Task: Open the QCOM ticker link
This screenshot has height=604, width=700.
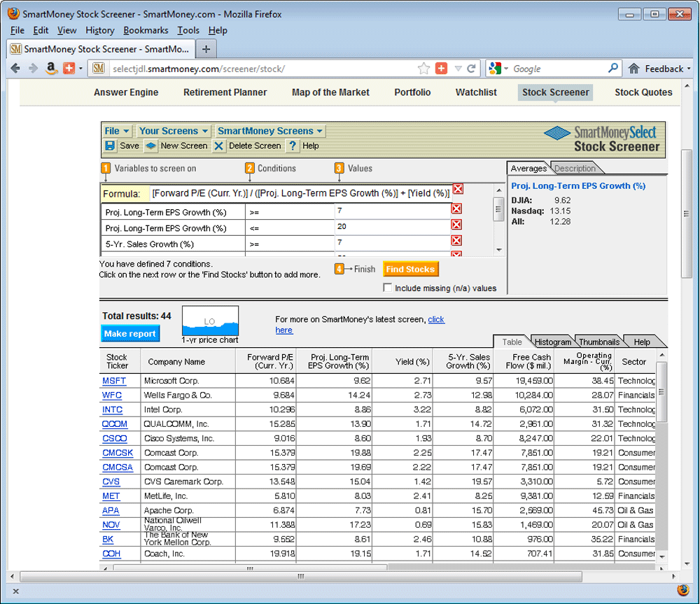Action: [x=115, y=424]
